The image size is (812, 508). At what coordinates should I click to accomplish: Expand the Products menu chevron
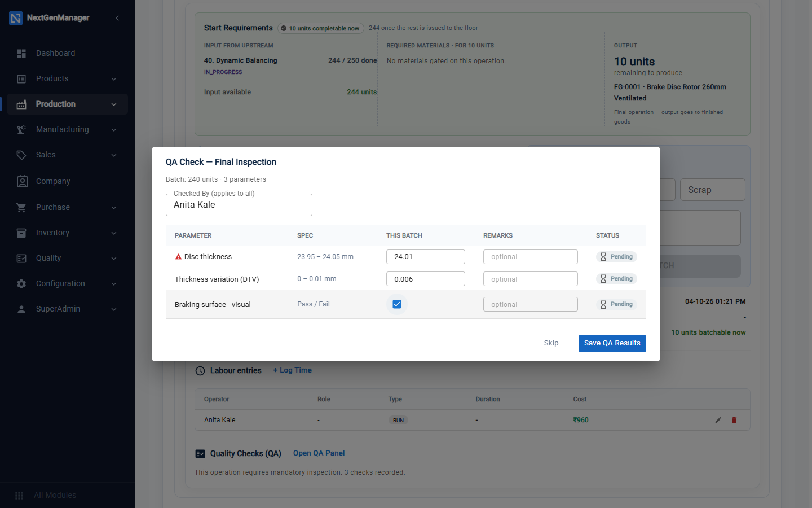[114, 79]
